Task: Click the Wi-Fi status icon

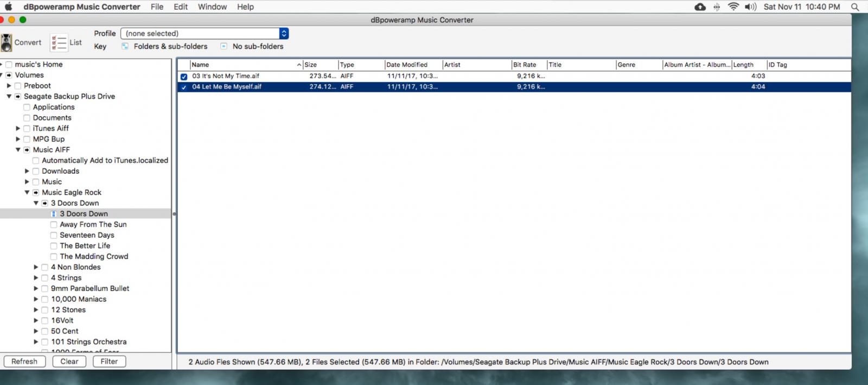Action: point(733,7)
